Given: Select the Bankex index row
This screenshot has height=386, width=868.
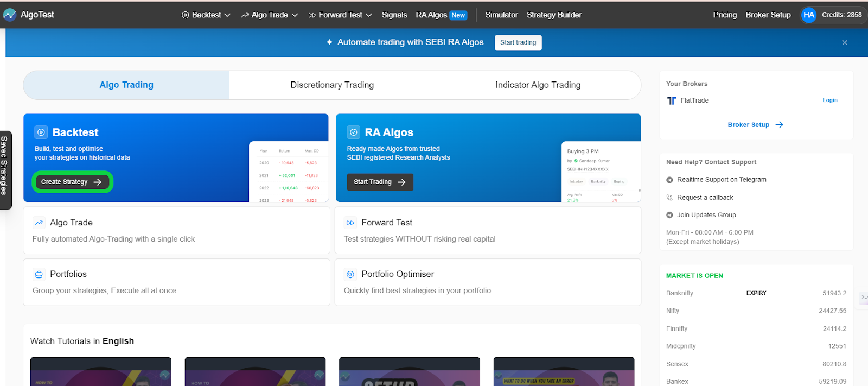Looking at the screenshot, I should click(x=756, y=381).
